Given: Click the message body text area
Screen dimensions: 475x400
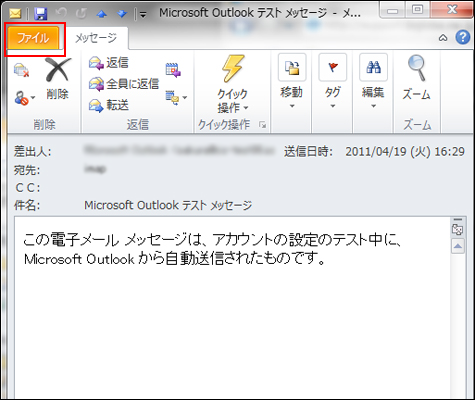Looking at the screenshot, I should 232,307.
